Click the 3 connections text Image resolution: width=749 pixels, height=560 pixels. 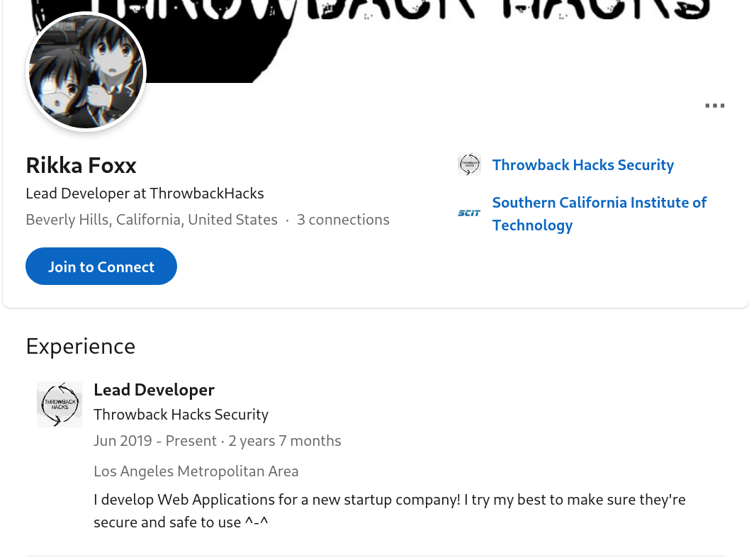pos(343,220)
